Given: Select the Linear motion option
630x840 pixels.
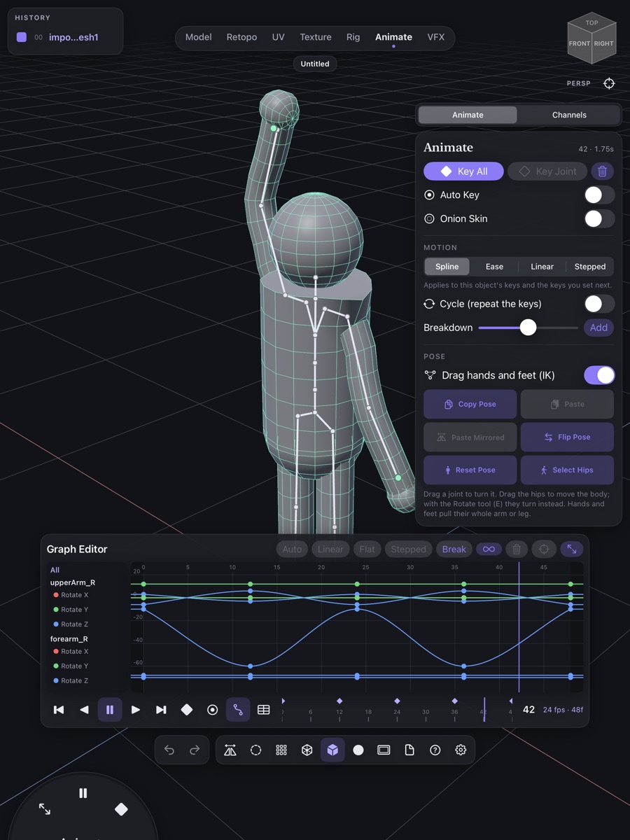Looking at the screenshot, I should (x=542, y=267).
